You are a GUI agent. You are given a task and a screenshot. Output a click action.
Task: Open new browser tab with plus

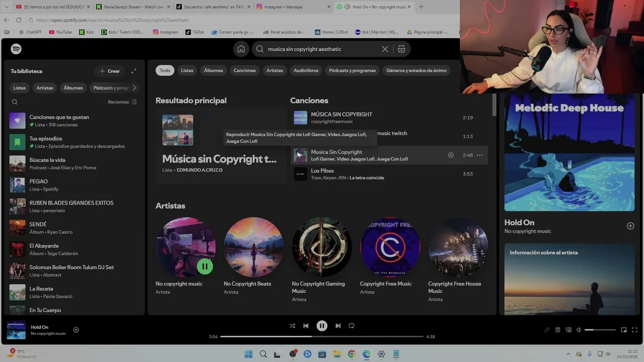coord(421,7)
